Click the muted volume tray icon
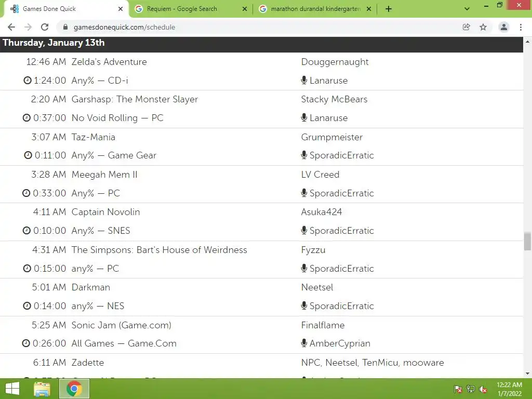 coord(483,389)
